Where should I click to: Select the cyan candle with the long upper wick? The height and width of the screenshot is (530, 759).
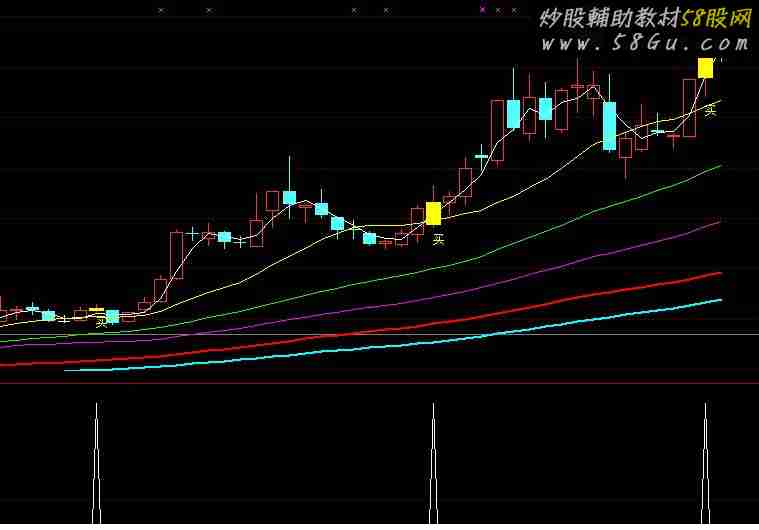(x=289, y=197)
